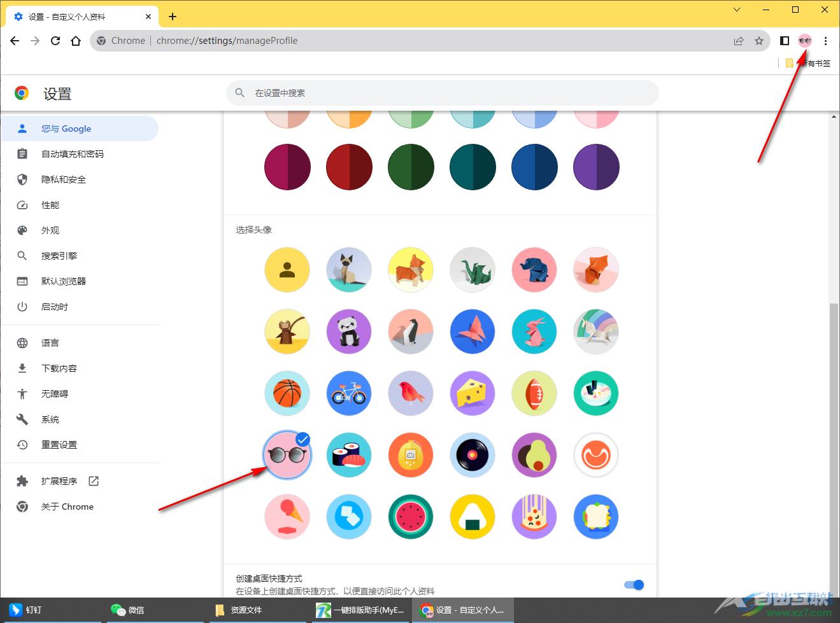Go to 下载内容 settings
The height and width of the screenshot is (623, 840).
[x=80, y=368]
